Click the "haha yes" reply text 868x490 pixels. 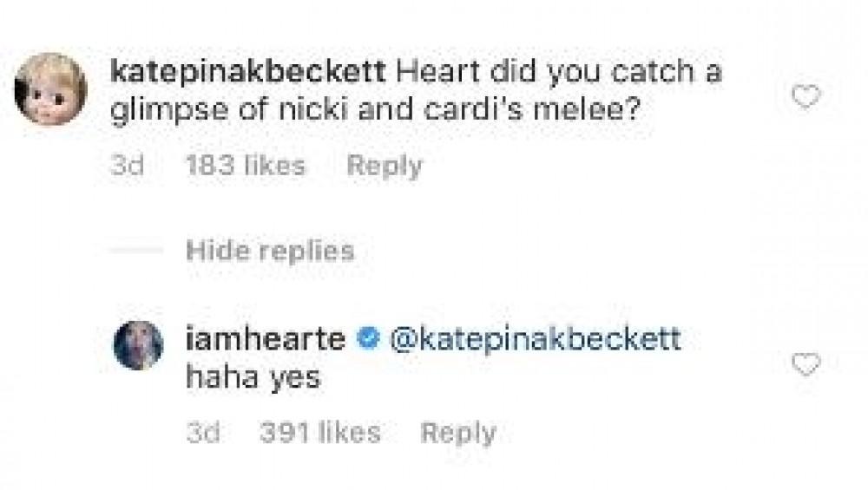tap(253, 378)
